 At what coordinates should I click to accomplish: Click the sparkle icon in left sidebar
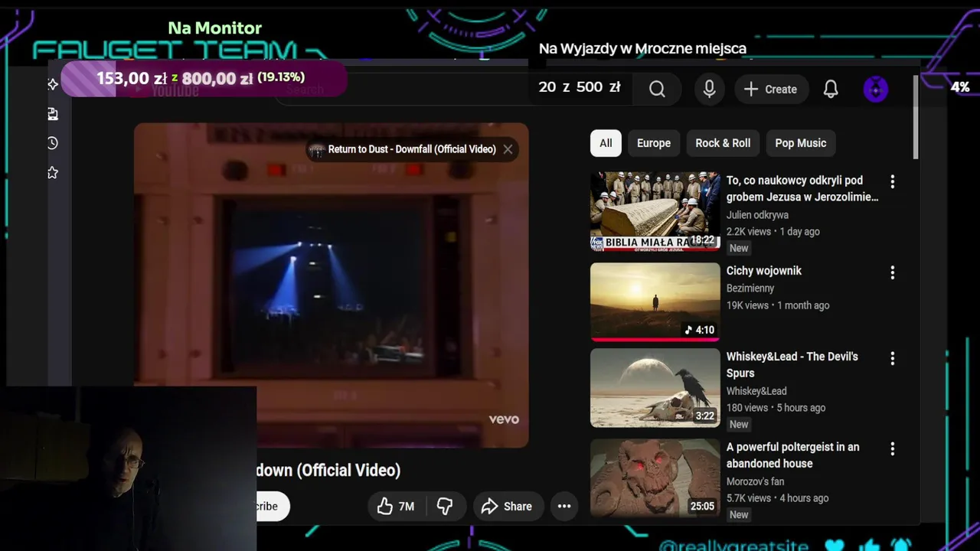[x=53, y=84]
